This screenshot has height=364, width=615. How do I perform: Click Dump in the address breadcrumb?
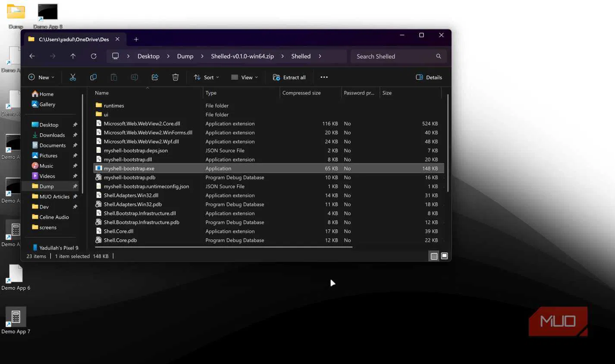(x=185, y=56)
